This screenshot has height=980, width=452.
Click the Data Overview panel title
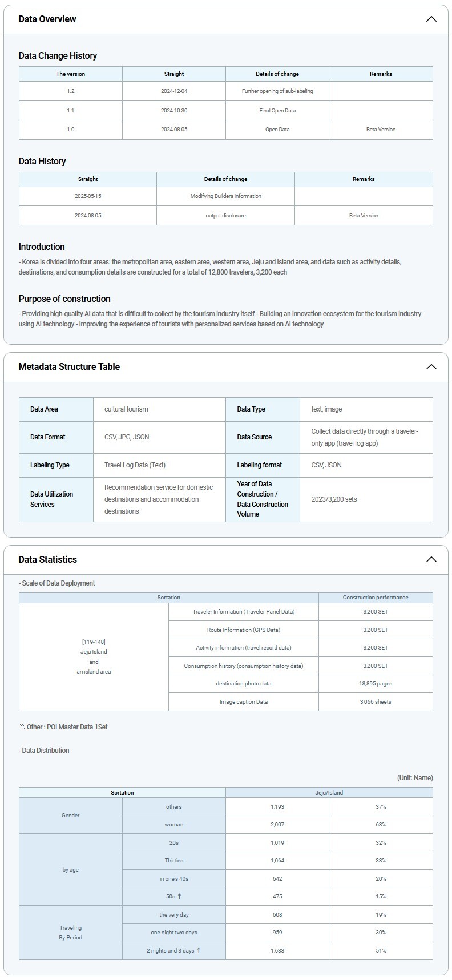[47, 19]
